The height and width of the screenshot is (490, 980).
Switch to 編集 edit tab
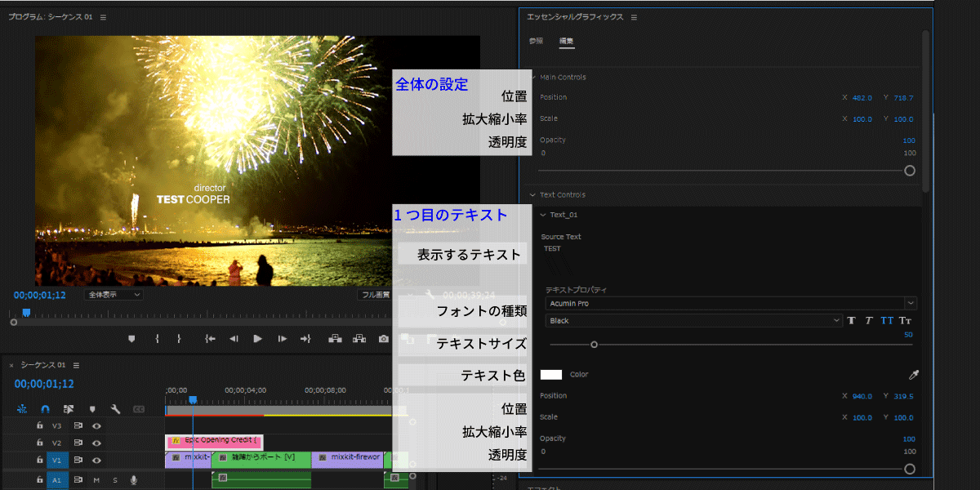(566, 41)
